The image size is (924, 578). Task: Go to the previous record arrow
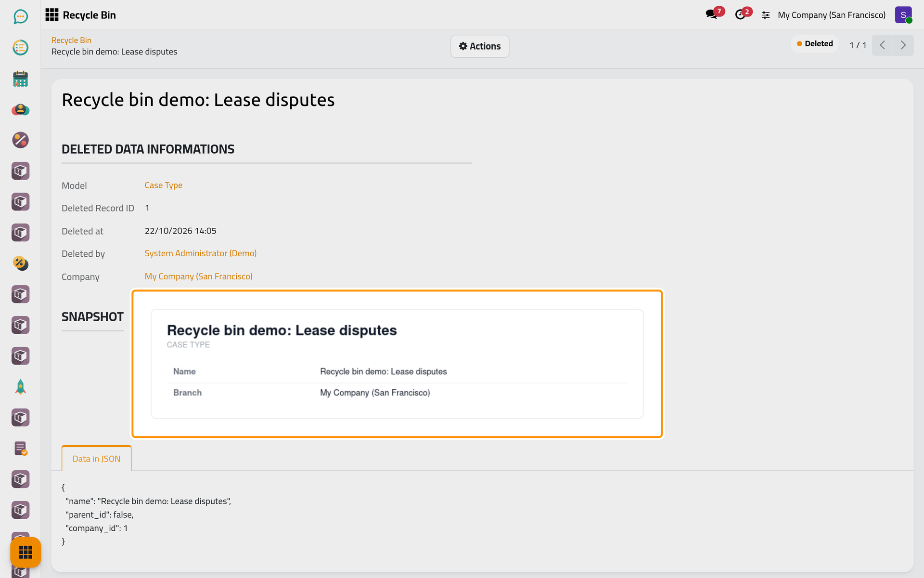click(882, 45)
